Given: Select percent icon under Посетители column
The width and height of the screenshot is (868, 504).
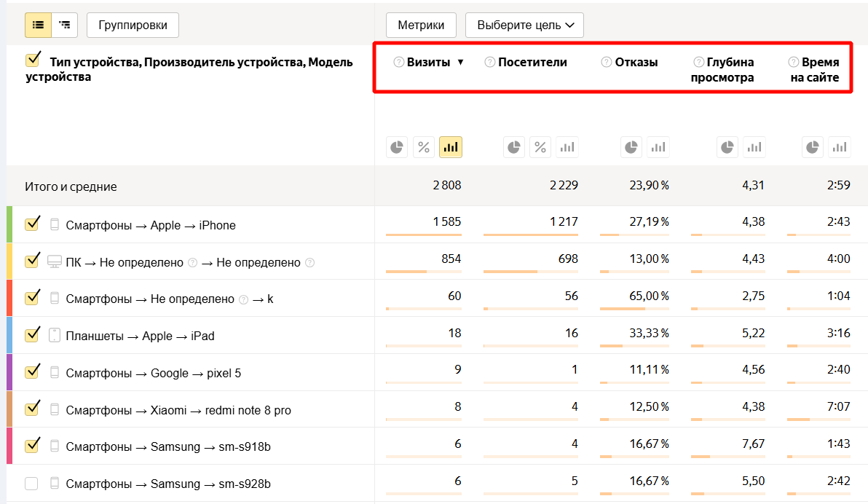Looking at the screenshot, I should coord(540,147).
